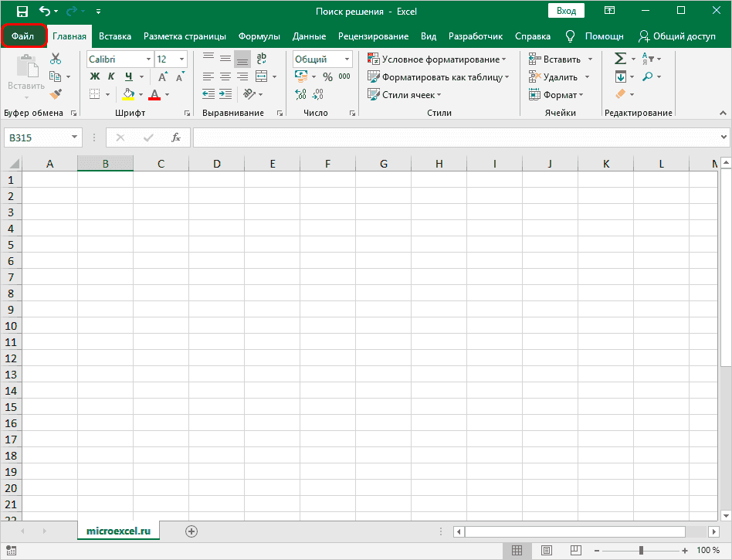
Task: Expand the Name Box dropdown arrow
Action: [x=75, y=137]
